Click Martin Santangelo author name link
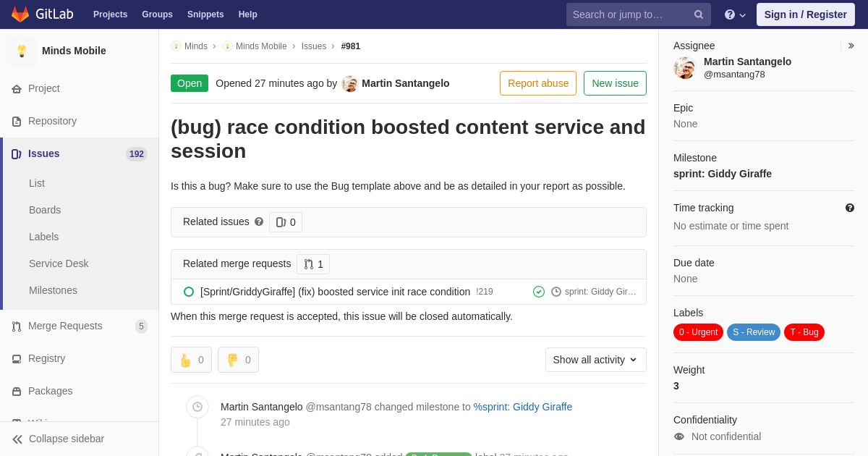Image resolution: width=868 pixels, height=456 pixels. 406,83
